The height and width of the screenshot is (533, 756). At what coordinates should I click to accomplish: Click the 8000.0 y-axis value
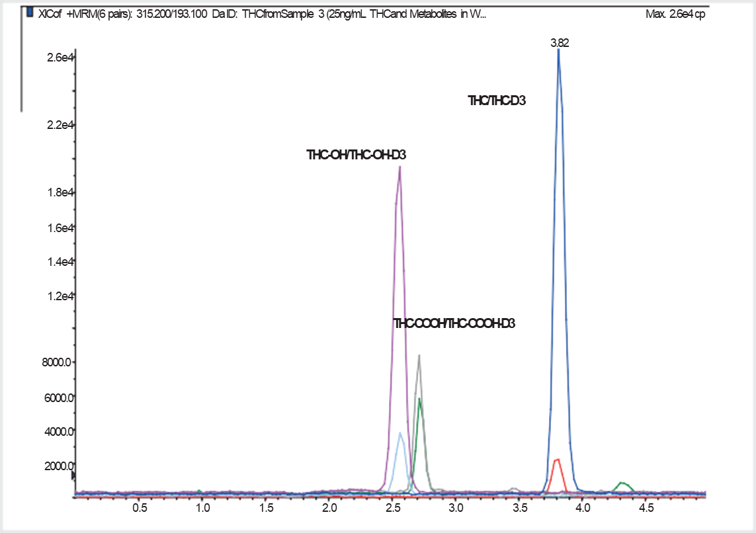tap(58, 362)
